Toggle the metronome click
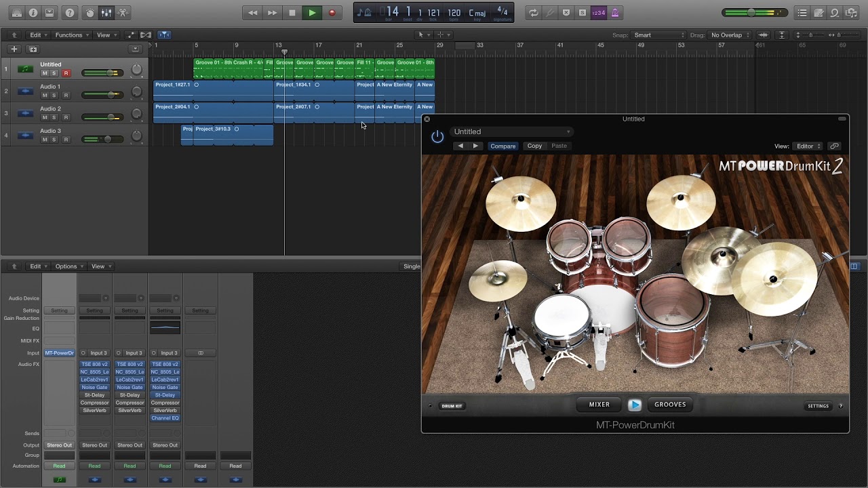The image size is (868, 488). 615,13
